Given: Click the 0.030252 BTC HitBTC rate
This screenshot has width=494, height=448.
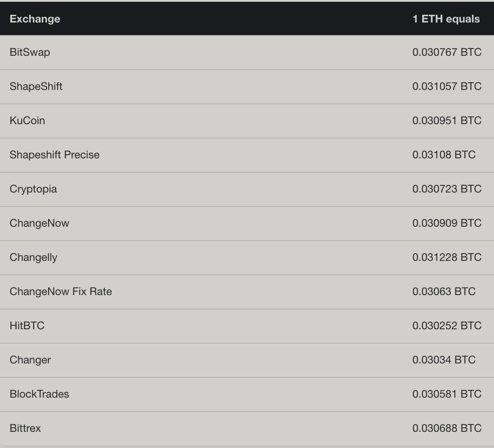Looking at the screenshot, I should (447, 326).
